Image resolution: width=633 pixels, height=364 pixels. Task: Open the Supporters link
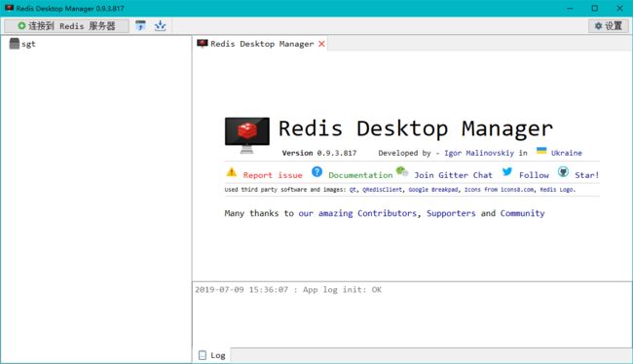point(451,213)
